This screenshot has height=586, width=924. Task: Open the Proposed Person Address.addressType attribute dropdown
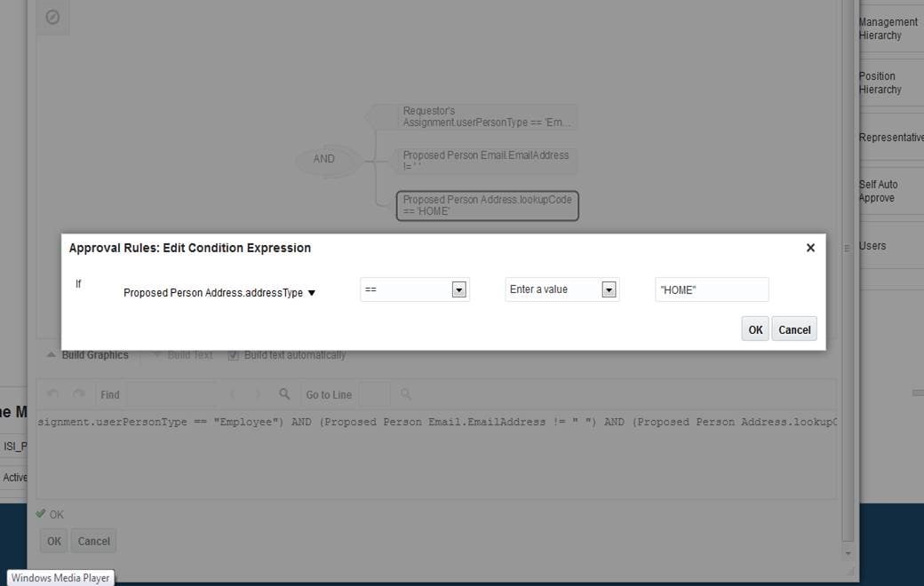(x=311, y=293)
